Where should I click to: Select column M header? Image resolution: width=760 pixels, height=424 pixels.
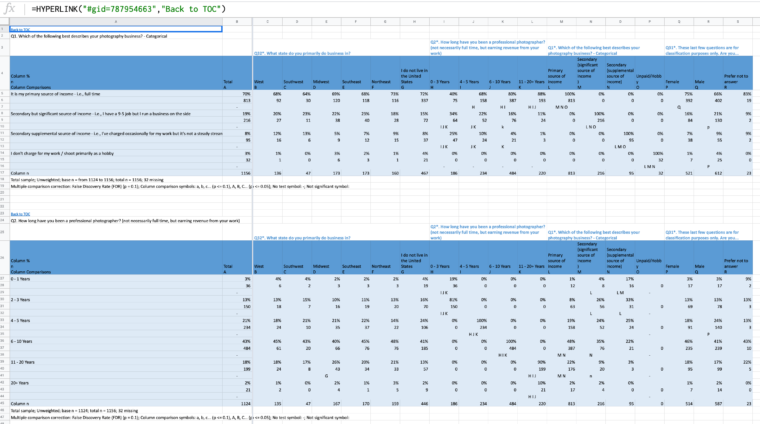561,22
